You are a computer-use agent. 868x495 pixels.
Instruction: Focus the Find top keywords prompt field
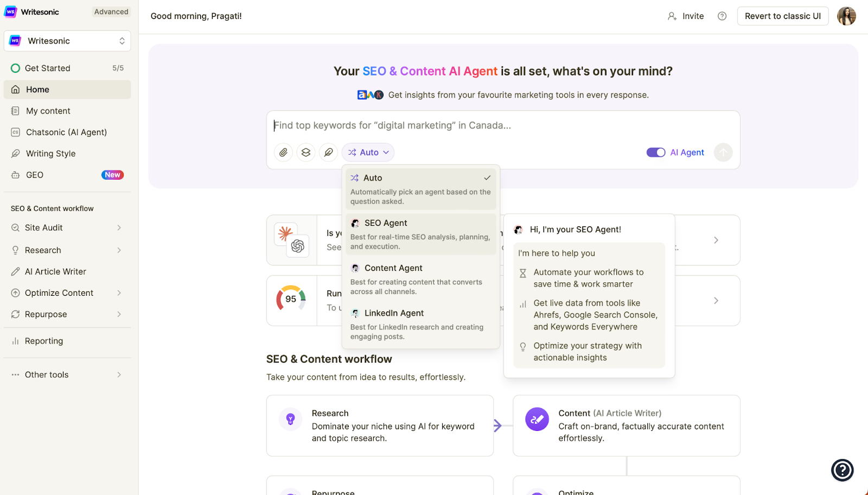click(x=503, y=125)
